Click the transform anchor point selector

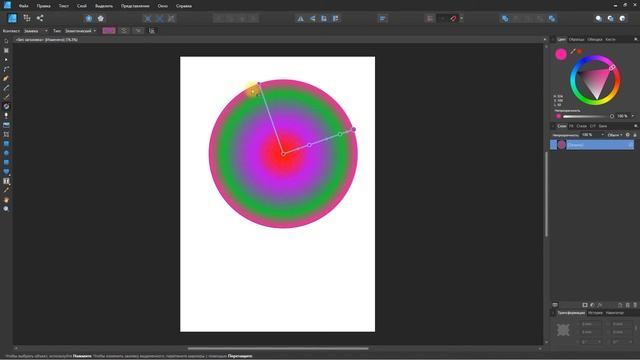pos(563,330)
